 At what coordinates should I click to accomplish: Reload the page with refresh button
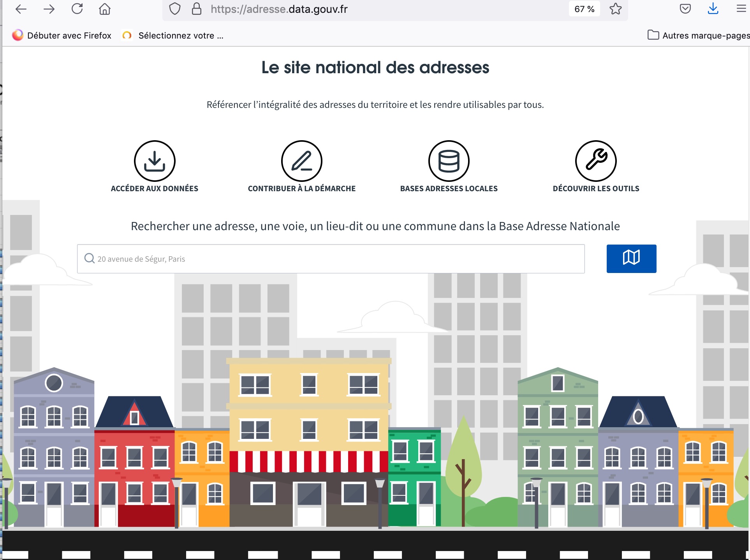tap(77, 9)
